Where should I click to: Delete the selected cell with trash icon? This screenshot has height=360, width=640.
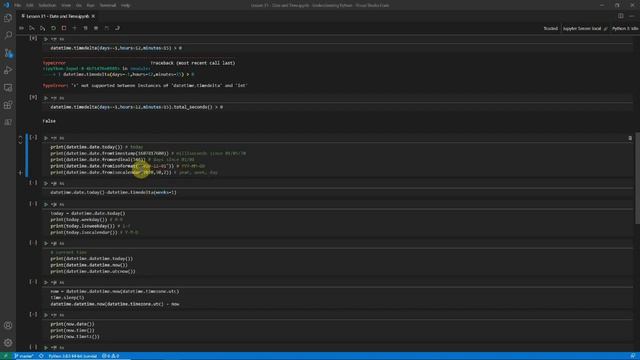click(630, 138)
